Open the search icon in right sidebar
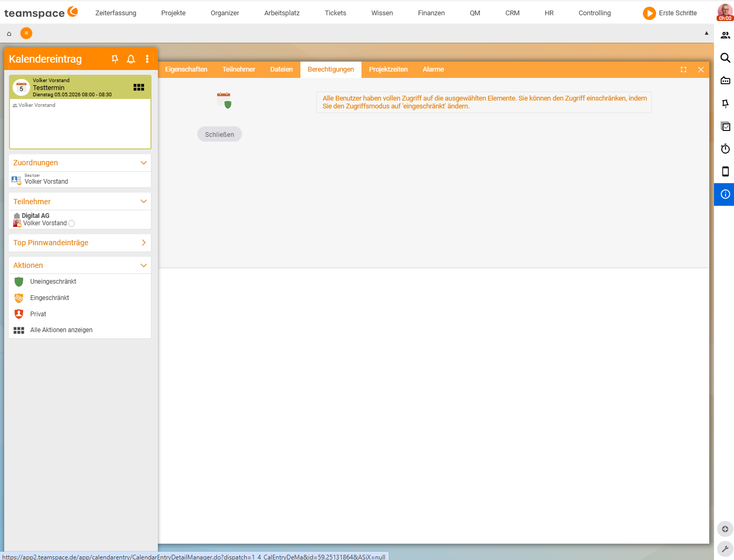 [725, 58]
